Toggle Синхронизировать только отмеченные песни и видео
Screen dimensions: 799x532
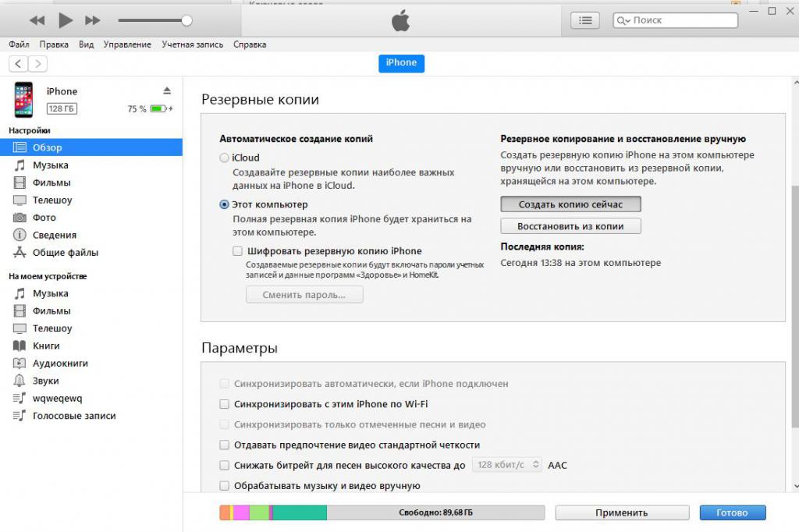coord(224,424)
